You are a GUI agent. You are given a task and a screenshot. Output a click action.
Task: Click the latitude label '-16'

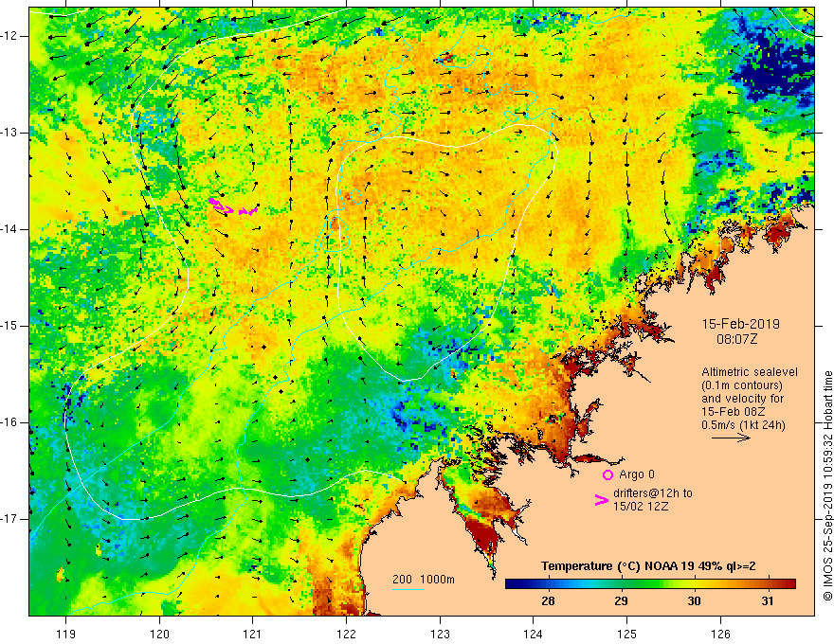pyautogui.click(x=9, y=422)
